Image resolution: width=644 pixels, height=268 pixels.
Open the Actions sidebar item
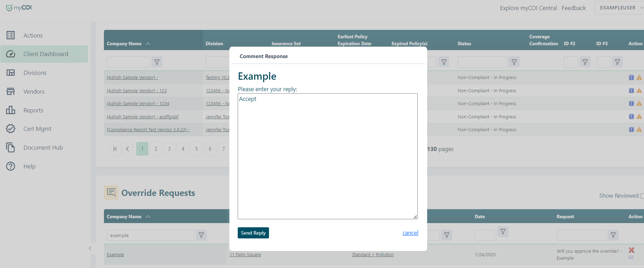pos(33,36)
